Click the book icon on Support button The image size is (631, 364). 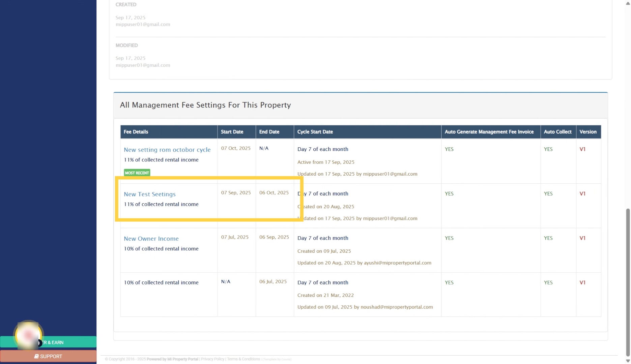pos(36,356)
